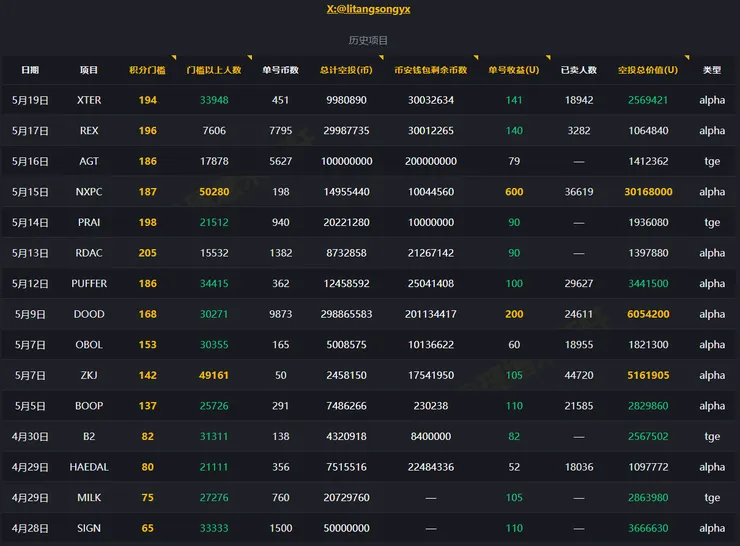Select the tge type cell for AGT

(712, 162)
